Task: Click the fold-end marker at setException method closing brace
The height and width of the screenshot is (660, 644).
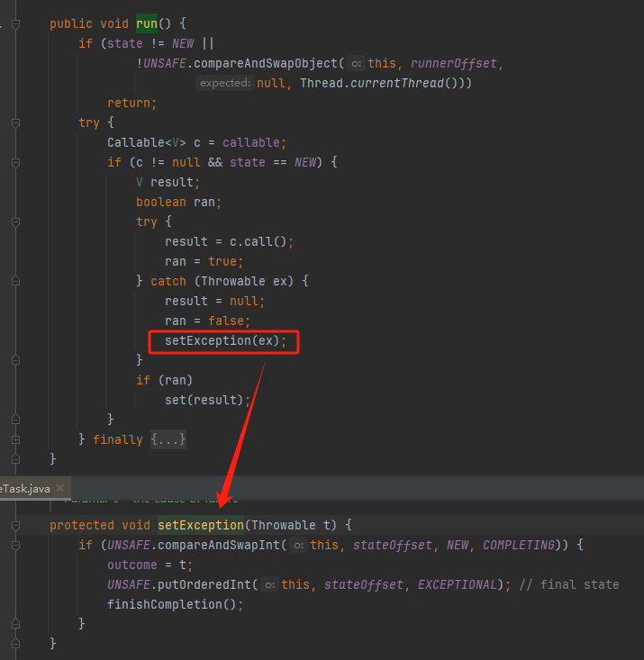Action: [15, 644]
